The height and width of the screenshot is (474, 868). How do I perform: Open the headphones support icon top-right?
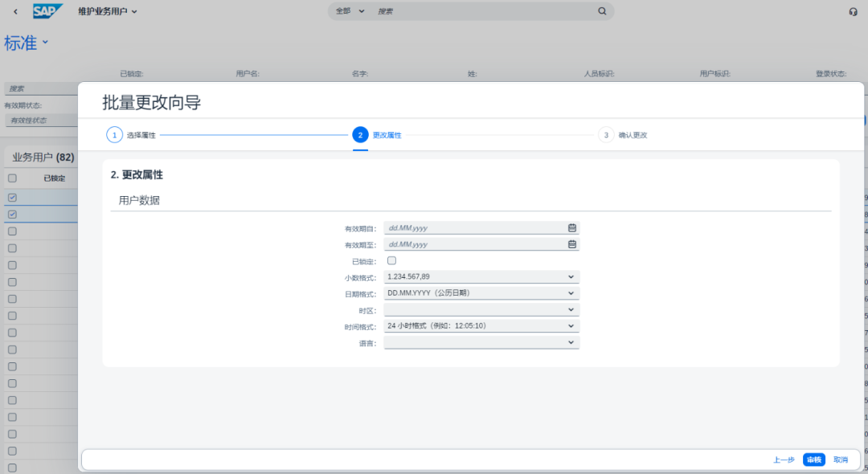coord(854,10)
